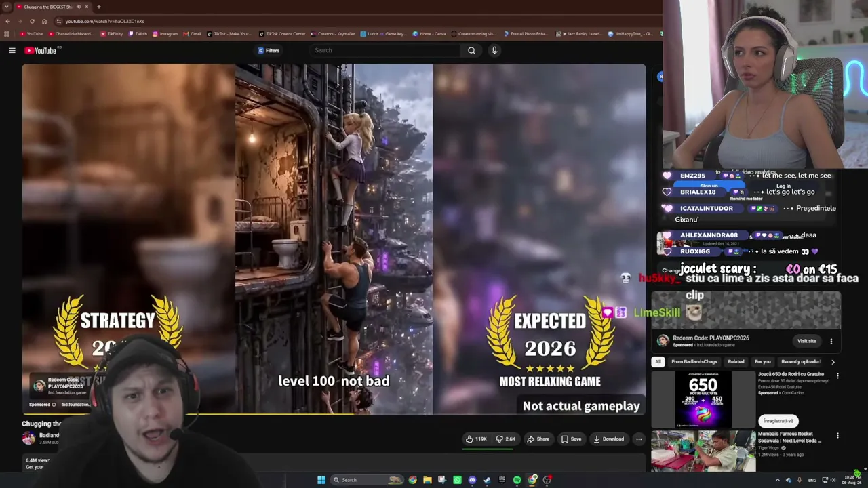Screen dimensions: 868x488
Task: Open the Windows Start menu
Action: coord(321,480)
